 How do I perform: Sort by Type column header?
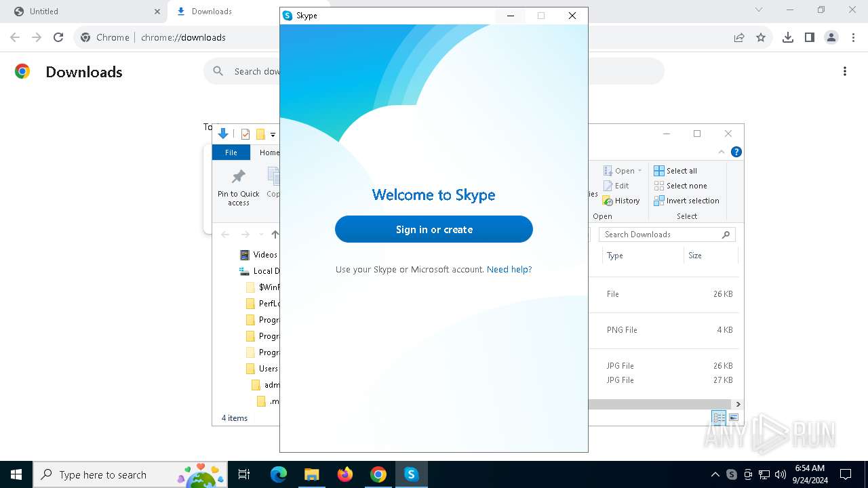coord(643,256)
